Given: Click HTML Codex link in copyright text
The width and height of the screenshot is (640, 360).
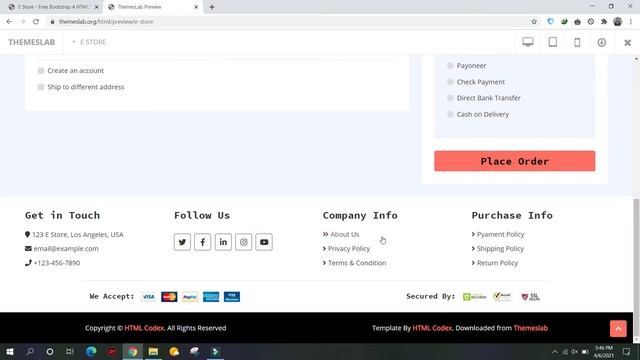Looking at the screenshot, I should (144, 328).
